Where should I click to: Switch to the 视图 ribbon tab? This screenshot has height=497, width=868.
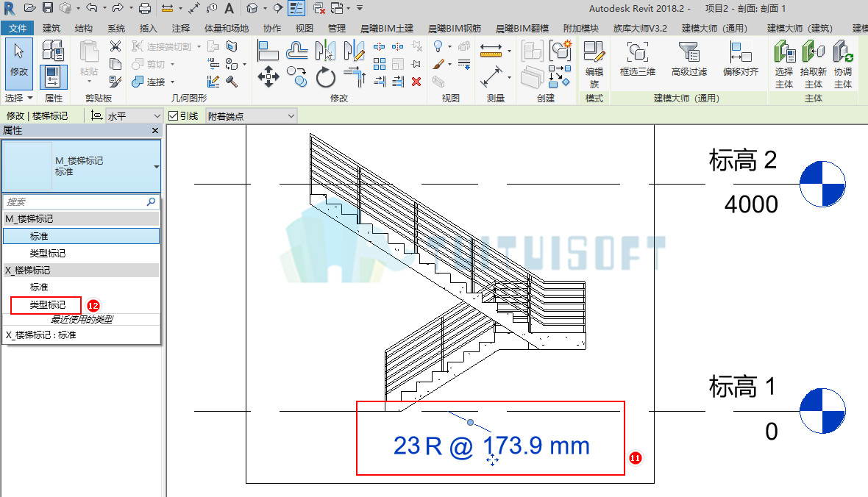click(304, 28)
